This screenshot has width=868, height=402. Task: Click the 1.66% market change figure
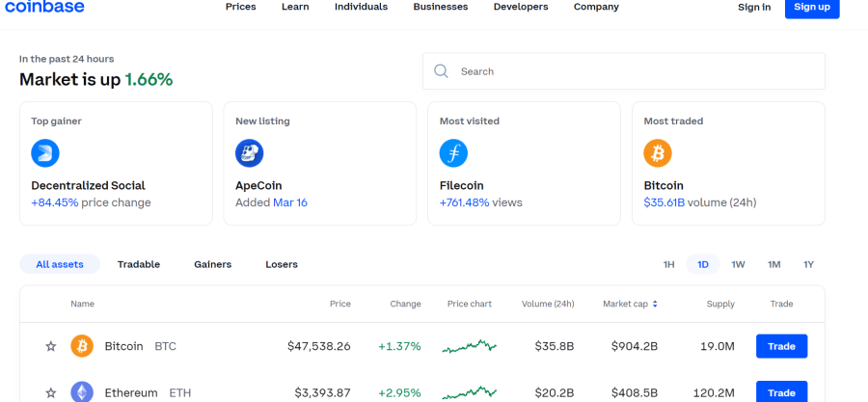click(149, 80)
